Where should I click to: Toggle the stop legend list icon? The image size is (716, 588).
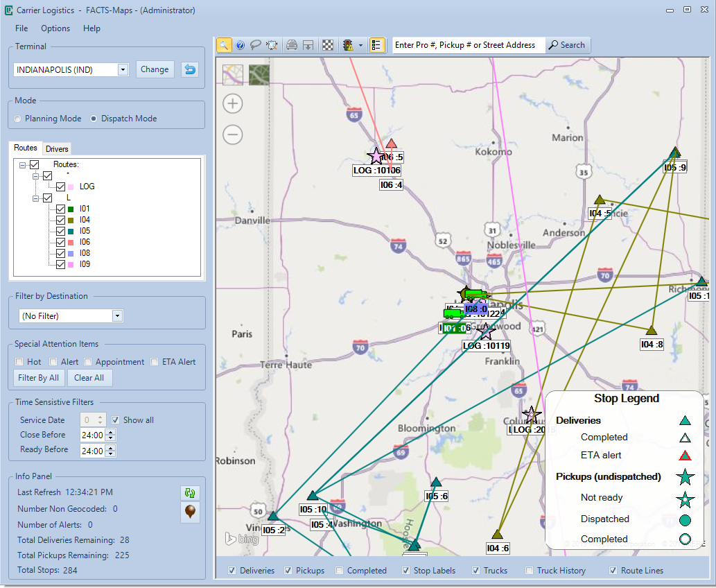pos(377,45)
